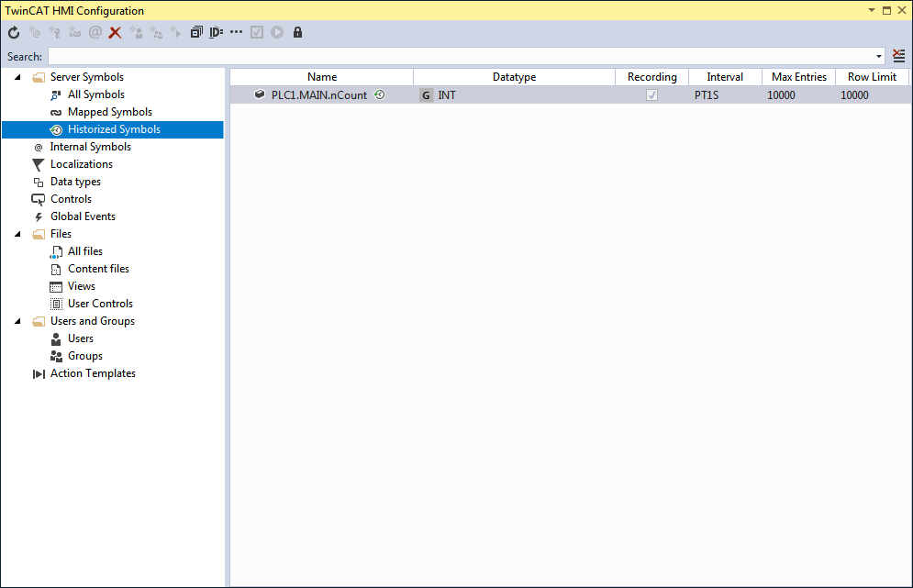Click the checkmark toolbar toggle icon
Viewport: 913px width, 588px height.
257,33
